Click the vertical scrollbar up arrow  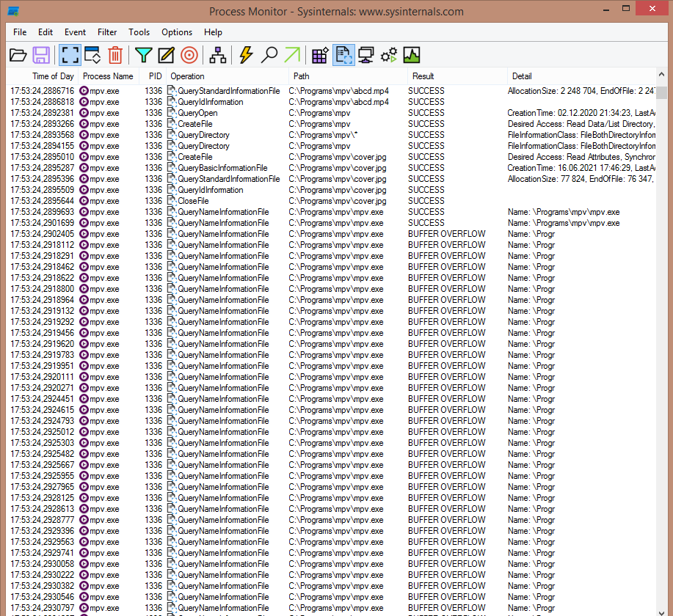point(661,75)
